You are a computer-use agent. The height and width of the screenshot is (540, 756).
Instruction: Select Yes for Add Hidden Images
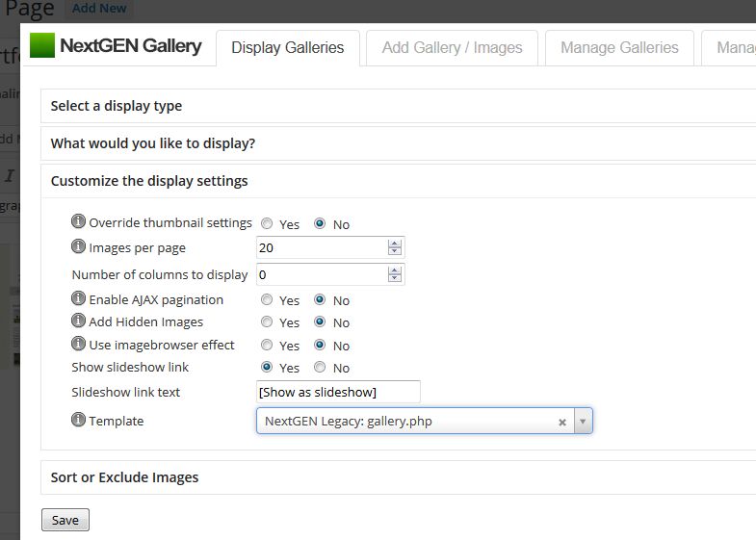[267, 321]
